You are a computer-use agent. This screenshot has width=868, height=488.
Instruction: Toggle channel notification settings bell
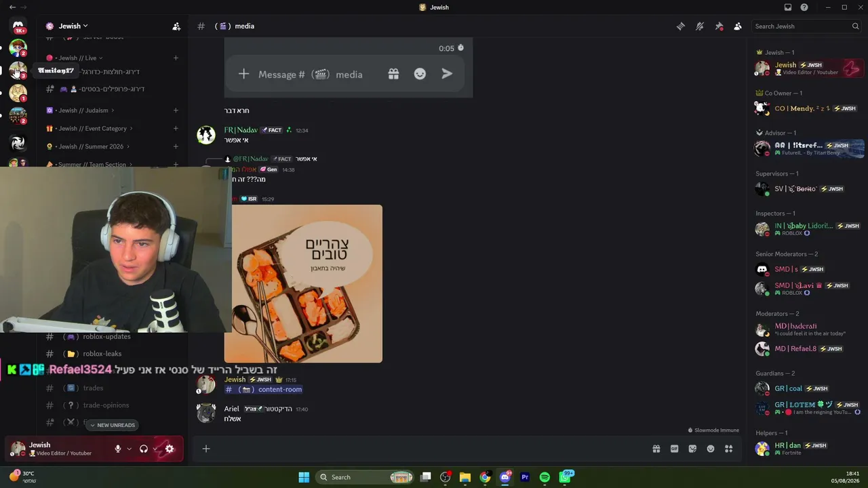pyautogui.click(x=700, y=26)
